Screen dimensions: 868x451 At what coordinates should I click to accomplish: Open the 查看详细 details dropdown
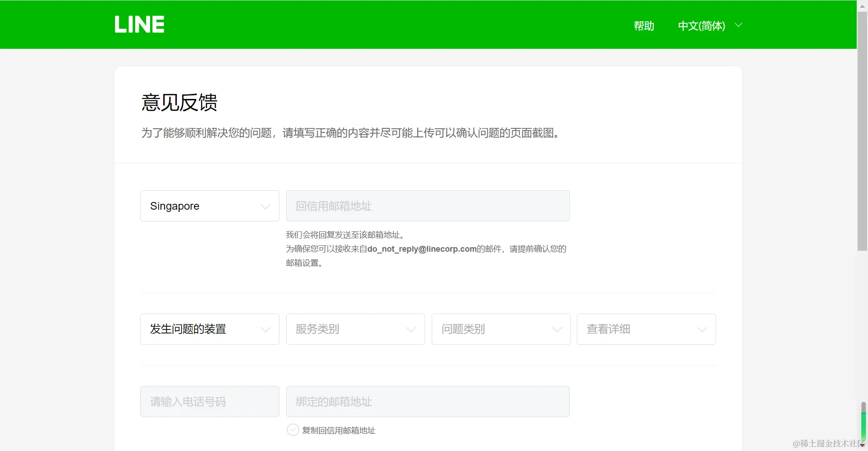point(646,329)
